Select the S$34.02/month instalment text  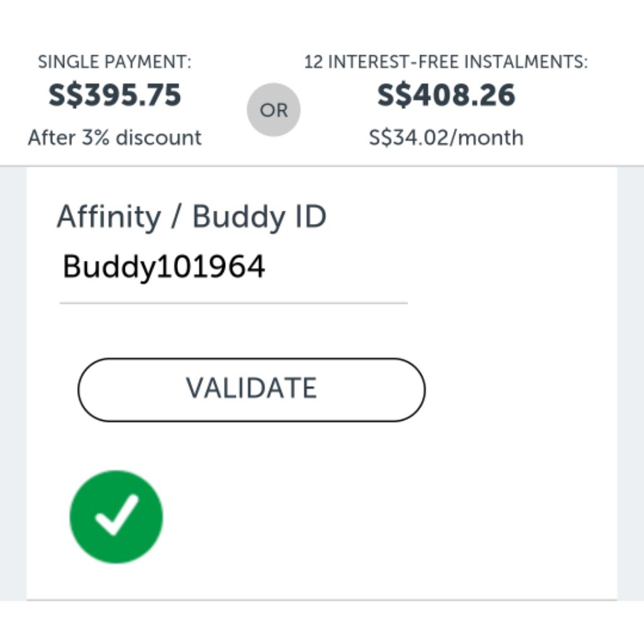coord(446,138)
